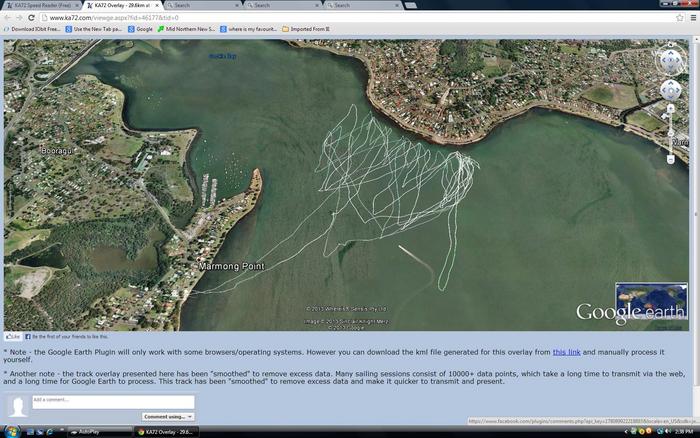Open the Imported From IE bookmarks folder
The height and width of the screenshot is (438, 700).
311,29
